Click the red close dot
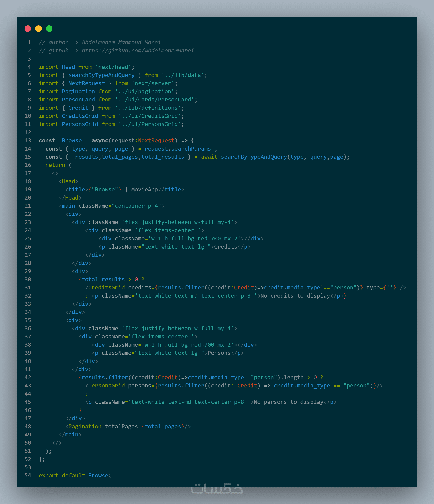Image resolution: width=434 pixels, height=504 pixels. pyautogui.click(x=28, y=29)
